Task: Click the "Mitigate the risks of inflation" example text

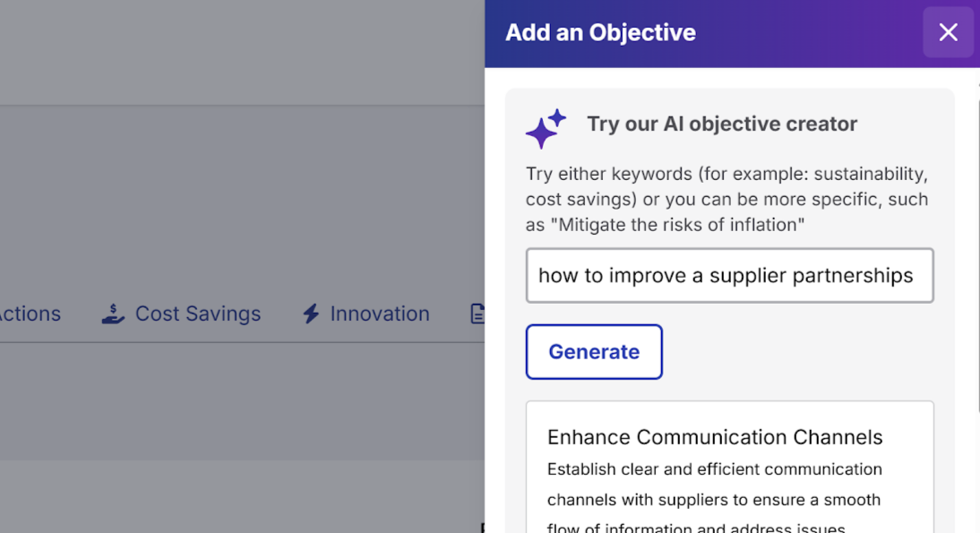Action: 680,225
